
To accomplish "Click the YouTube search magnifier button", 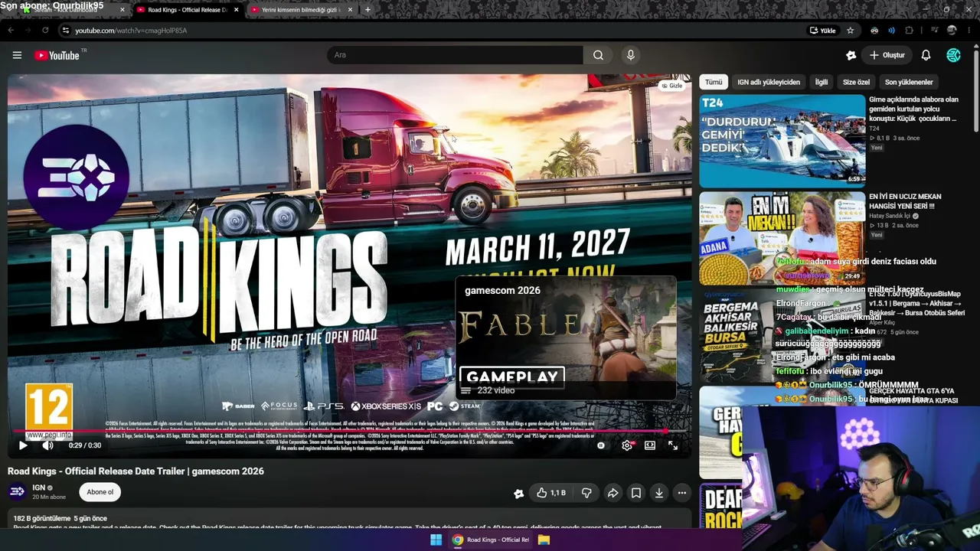I will click(598, 55).
